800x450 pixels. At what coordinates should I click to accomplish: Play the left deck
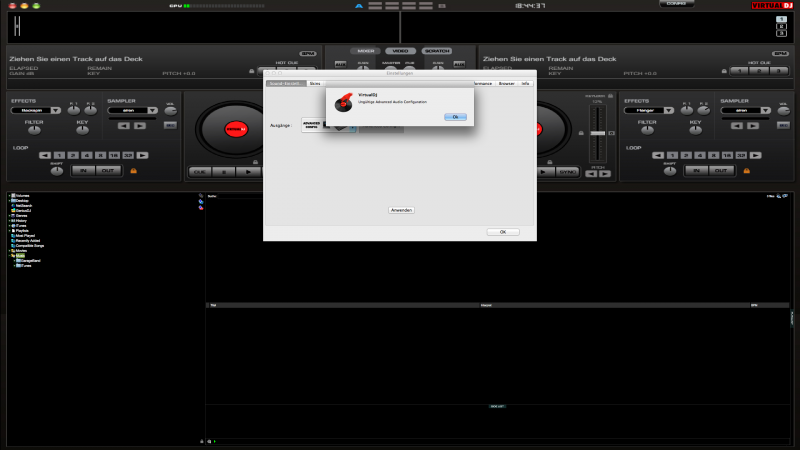click(248, 172)
